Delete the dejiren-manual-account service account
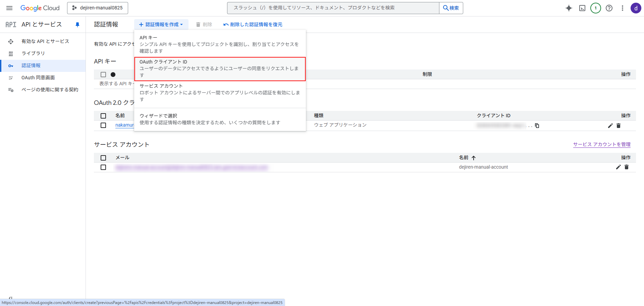This screenshot has height=306, width=644. pos(627,167)
